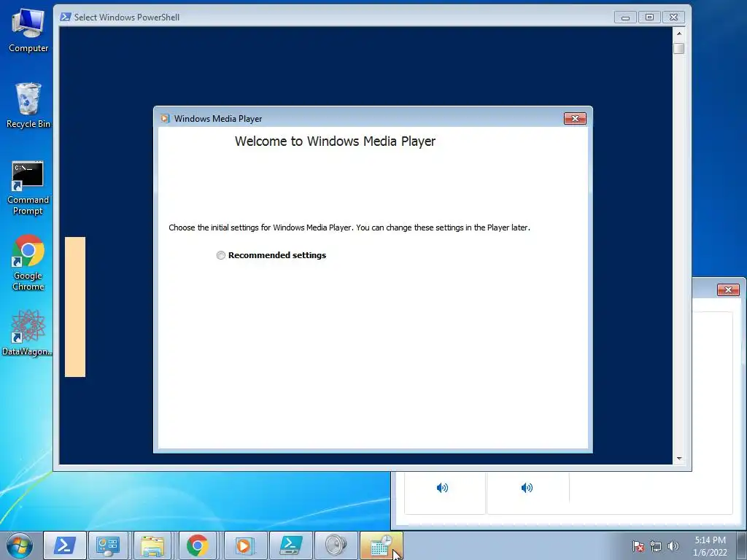Click the taskbar clock showing 5:14 PM
The width and height of the screenshot is (747, 560).
click(710, 546)
